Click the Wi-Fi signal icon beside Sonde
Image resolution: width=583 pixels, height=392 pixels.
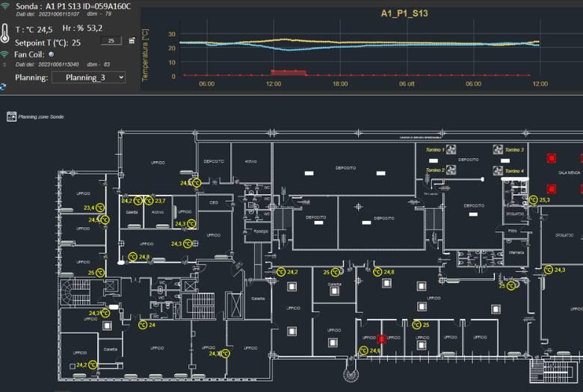(x=5, y=6)
